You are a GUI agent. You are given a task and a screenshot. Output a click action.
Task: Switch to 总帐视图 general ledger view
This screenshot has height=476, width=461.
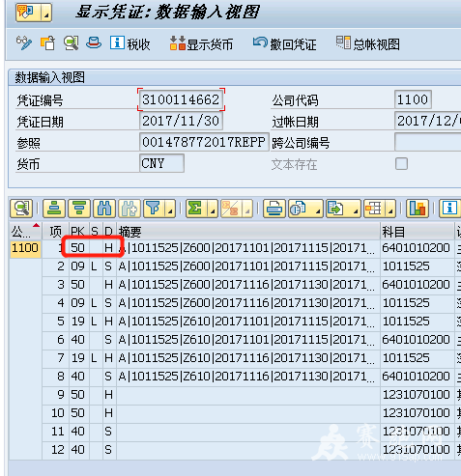[x=368, y=43]
